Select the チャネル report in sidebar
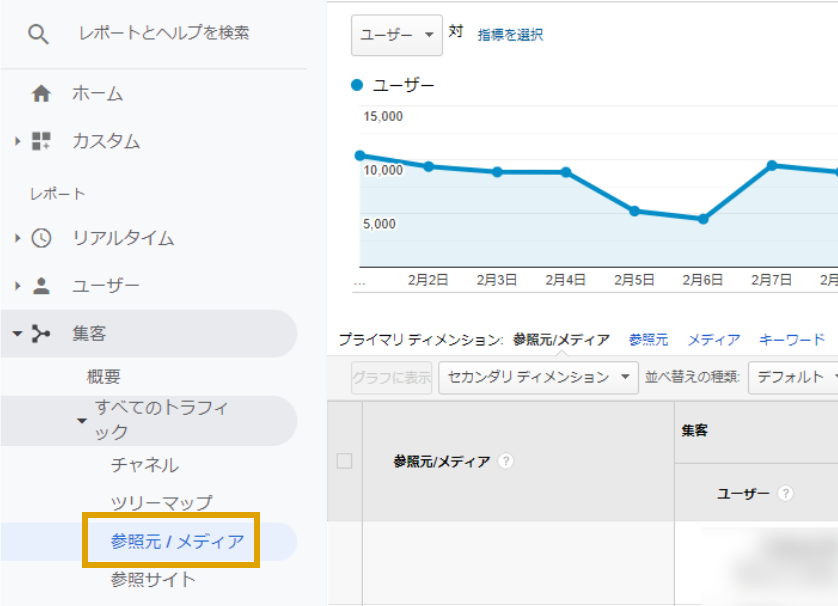 click(x=145, y=465)
